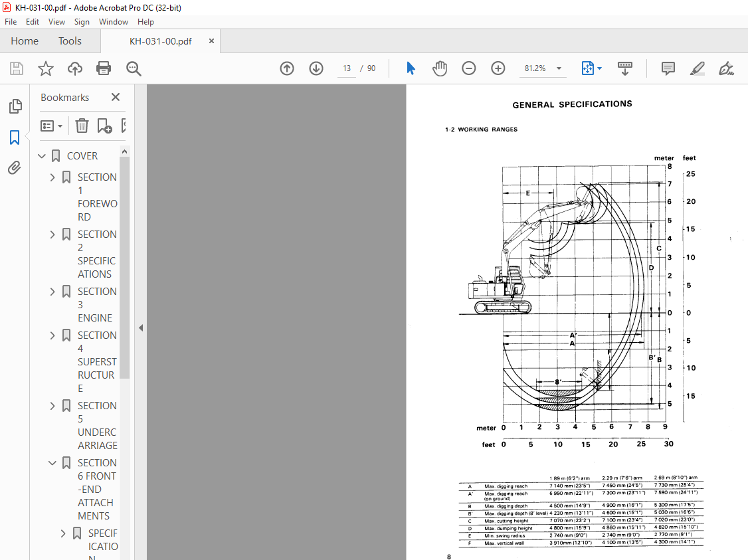The image size is (748, 560).
Task: Select the Highlight text pen tool
Action: pos(698,68)
